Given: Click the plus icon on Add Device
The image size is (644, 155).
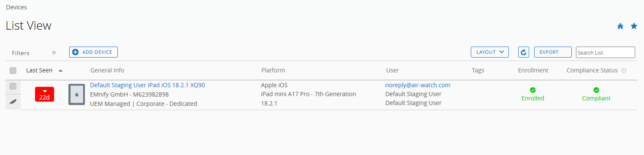Looking at the screenshot, I should (76, 52).
